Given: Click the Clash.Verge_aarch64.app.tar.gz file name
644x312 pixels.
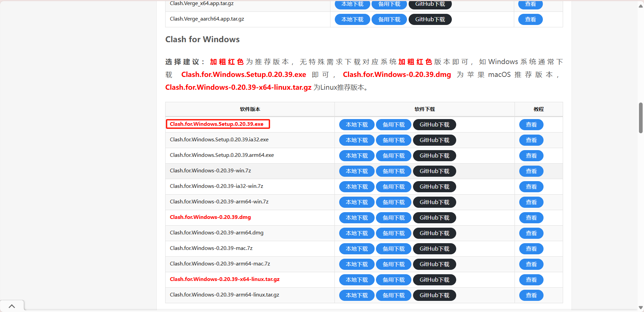Looking at the screenshot, I should (207, 19).
